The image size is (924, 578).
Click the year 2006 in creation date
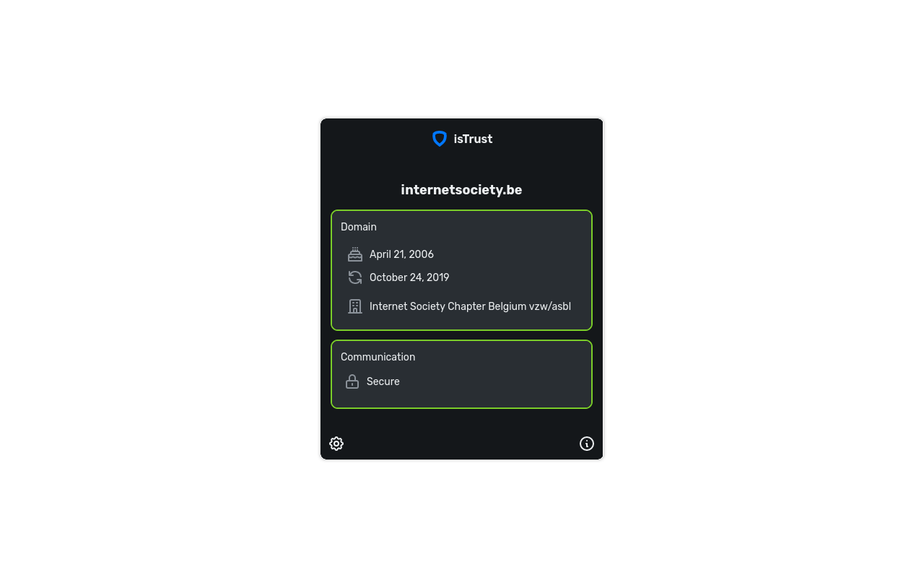[422, 254]
